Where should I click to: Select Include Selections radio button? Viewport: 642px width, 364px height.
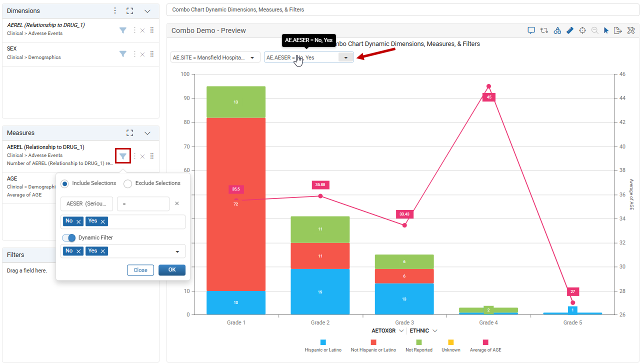click(x=64, y=183)
